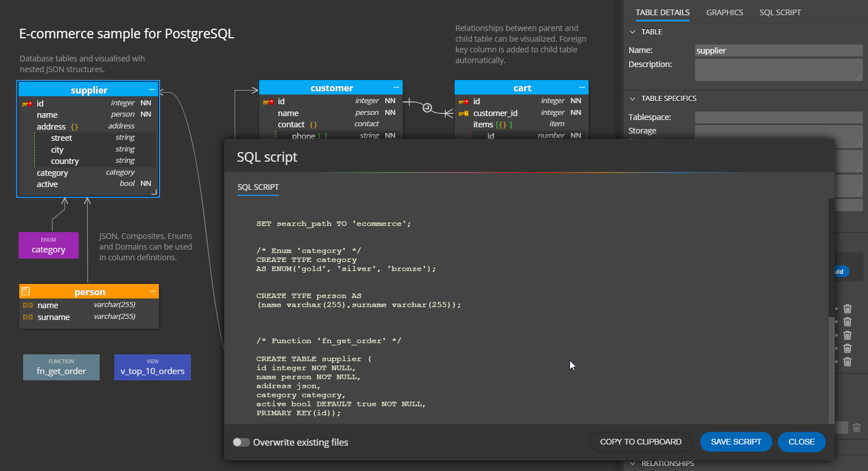Click the foreign key icon beside customer_id
This screenshot has width=868, height=471.
tap(464, 113)
